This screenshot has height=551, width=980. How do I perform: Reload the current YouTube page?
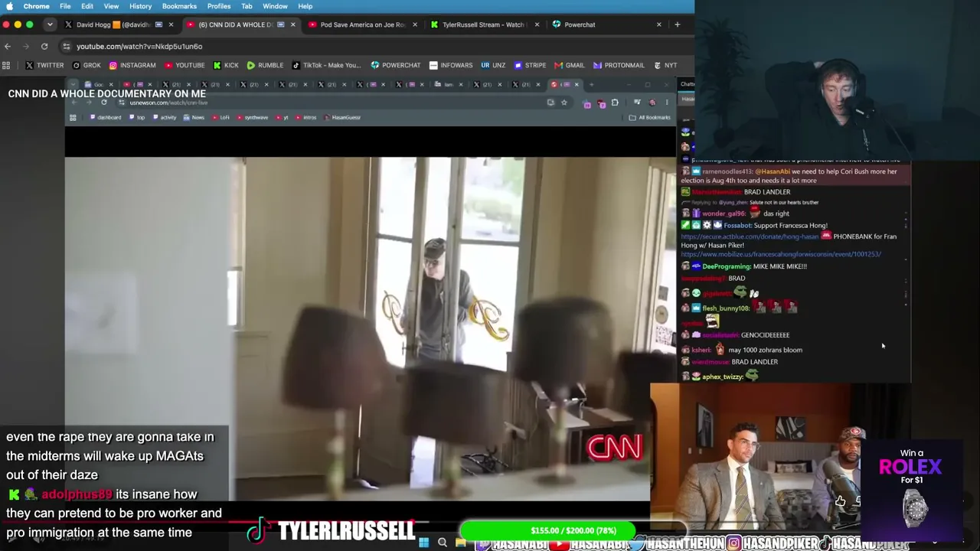[x=44, y=47]
